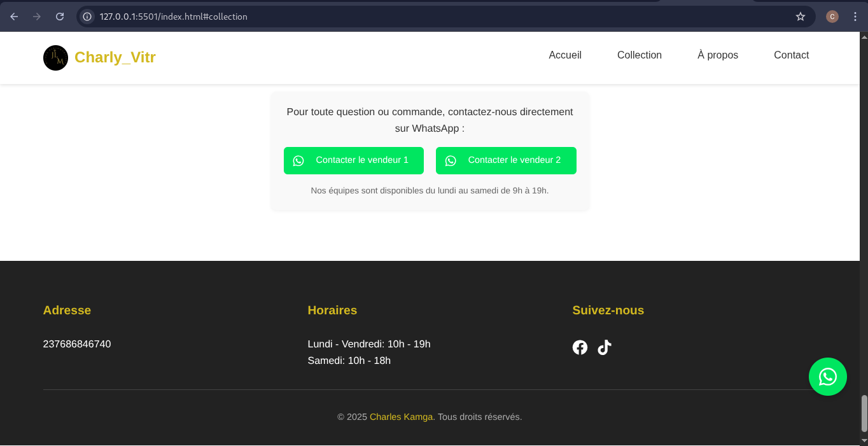
Task: Click the Charly_Vitr brand name
Action: tap(115, 58)
